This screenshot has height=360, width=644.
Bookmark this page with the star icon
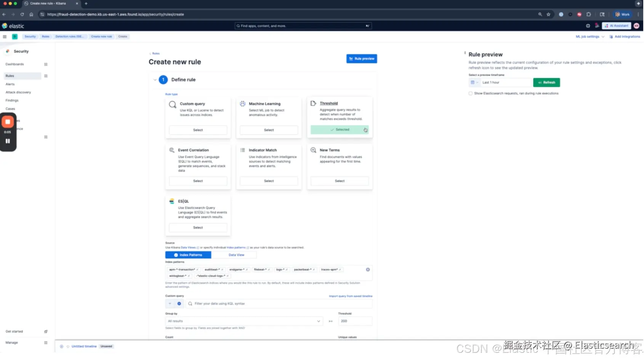pyautogui.click(x=549, y=14)
